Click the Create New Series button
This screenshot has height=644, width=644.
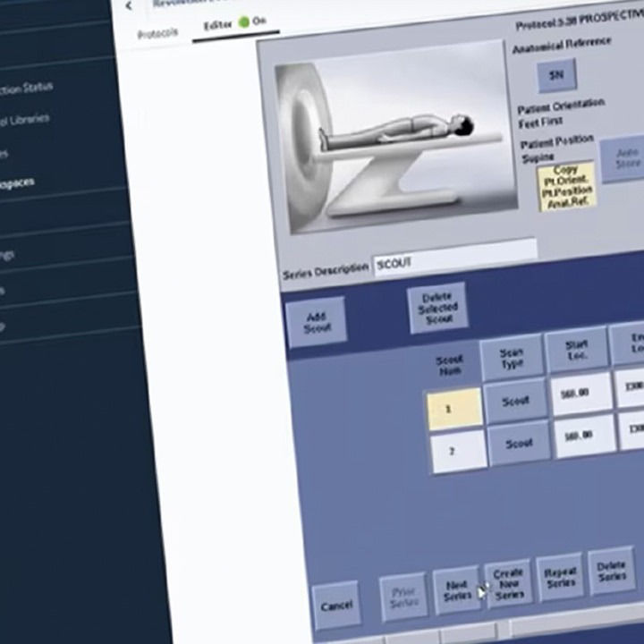tap(508, 583)
